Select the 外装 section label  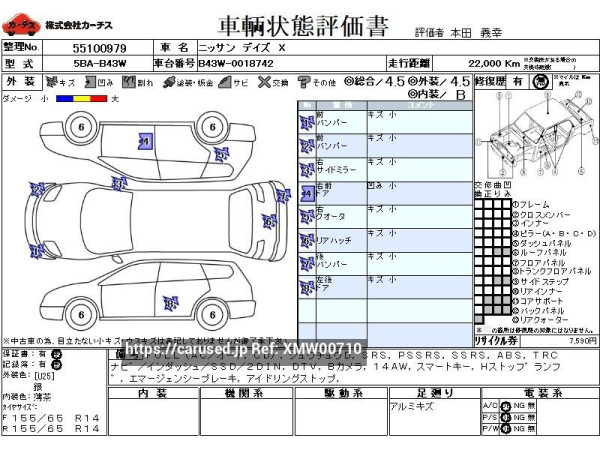tap(21, 82)
